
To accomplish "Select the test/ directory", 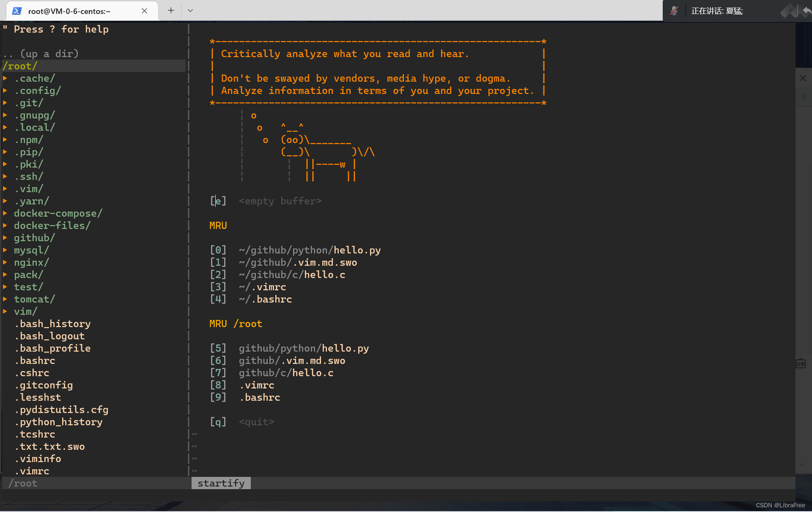I will [29, 287].
